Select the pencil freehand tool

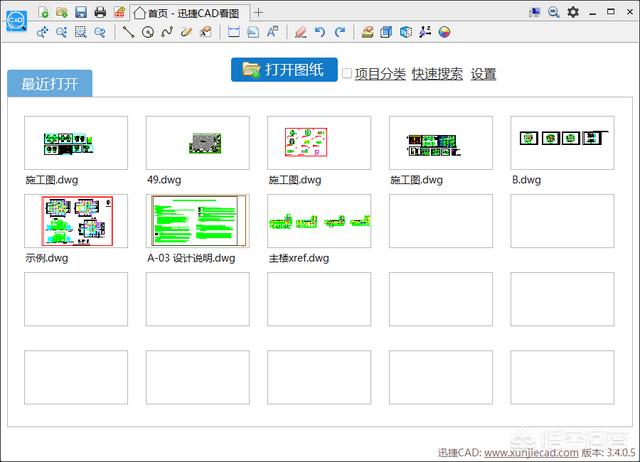186,32
